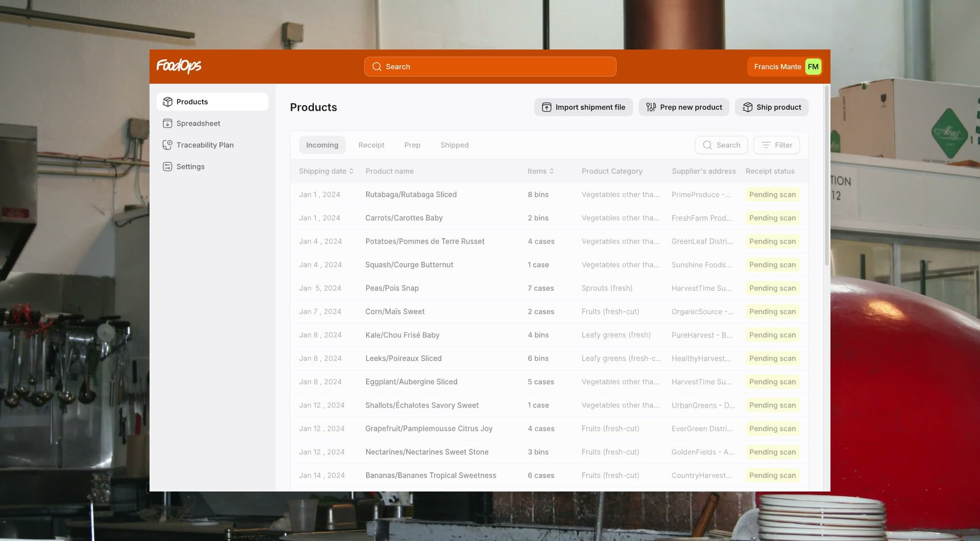Viewport: 980px width, 541px height.
Task: Open the Prep tab
Action: tap(412, 145)
